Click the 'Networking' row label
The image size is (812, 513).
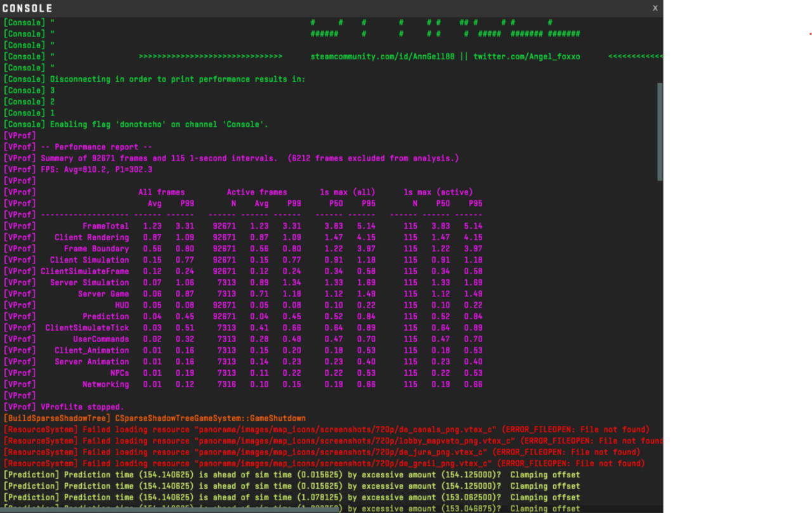[x=105, y=384]
